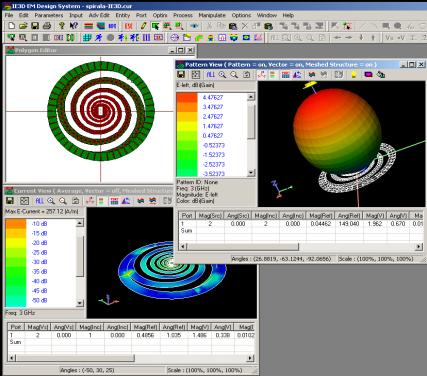427x376 pixels.
Task: Click the Mag[Src] column header in pattern table
Action: click(210, 216)
